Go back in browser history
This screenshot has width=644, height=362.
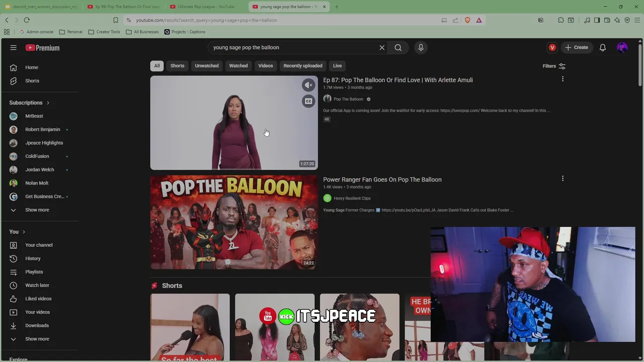[x=7, y=20]
